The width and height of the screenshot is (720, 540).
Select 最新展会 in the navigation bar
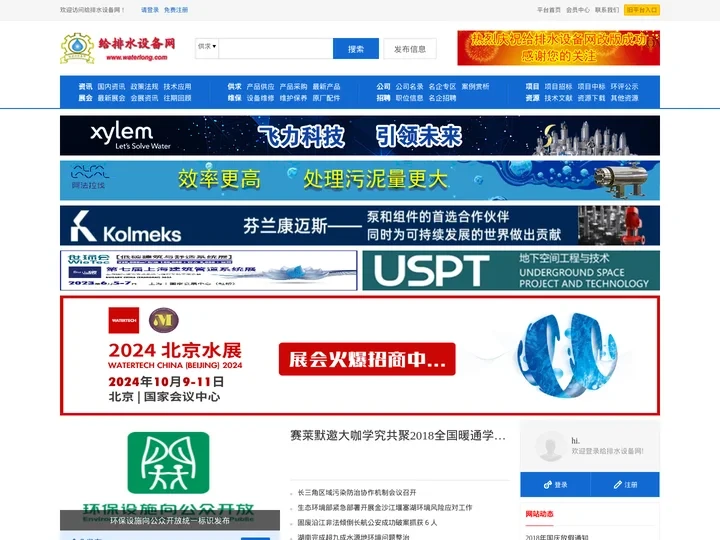click(x=111, y=98)
